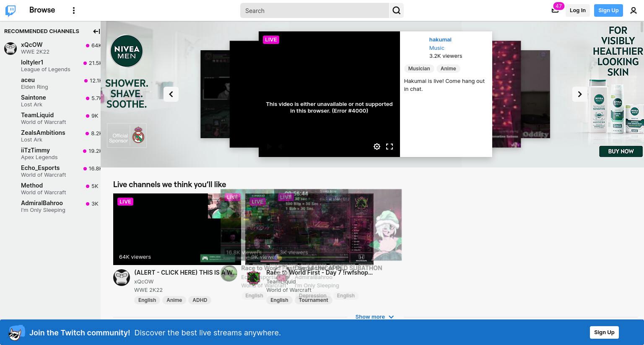Viewport: 644px width, 345px height.
Task: Click the ALERT CLICK HERE stream title
Action: pyautogui.click(x=186, y=273)
